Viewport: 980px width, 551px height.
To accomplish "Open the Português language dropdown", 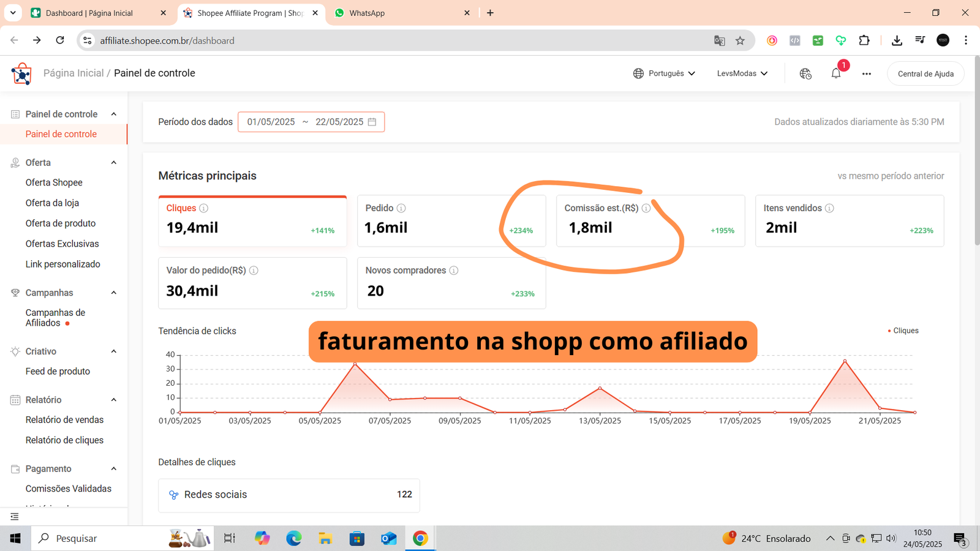I will pos(665,73).
